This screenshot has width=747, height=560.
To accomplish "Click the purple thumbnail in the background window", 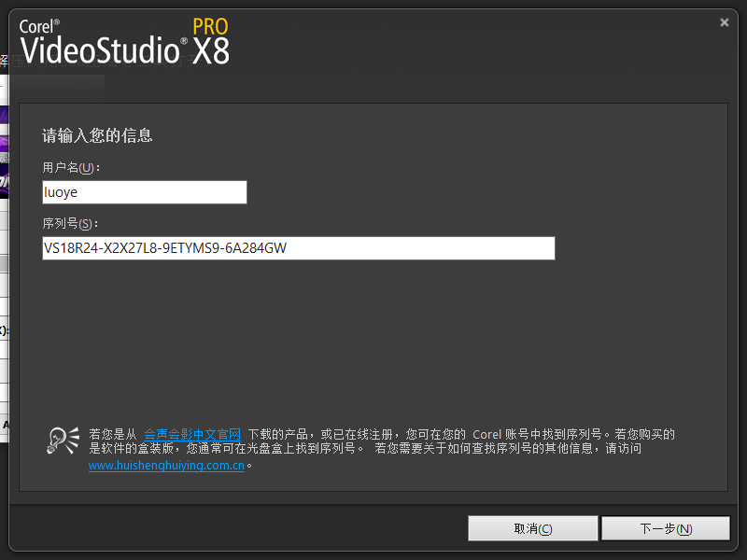I will (x=4, y=145).
